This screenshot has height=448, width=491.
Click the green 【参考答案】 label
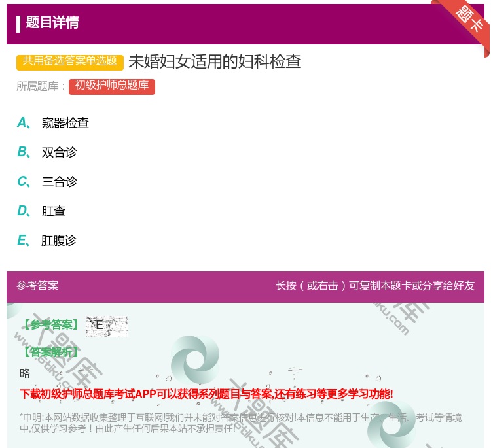52,325
